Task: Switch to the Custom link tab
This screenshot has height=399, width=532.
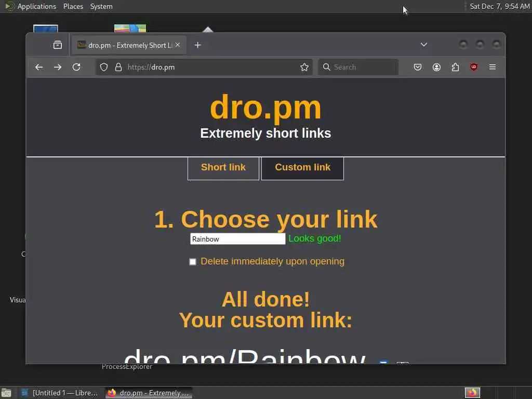Action: coord(303,168)
